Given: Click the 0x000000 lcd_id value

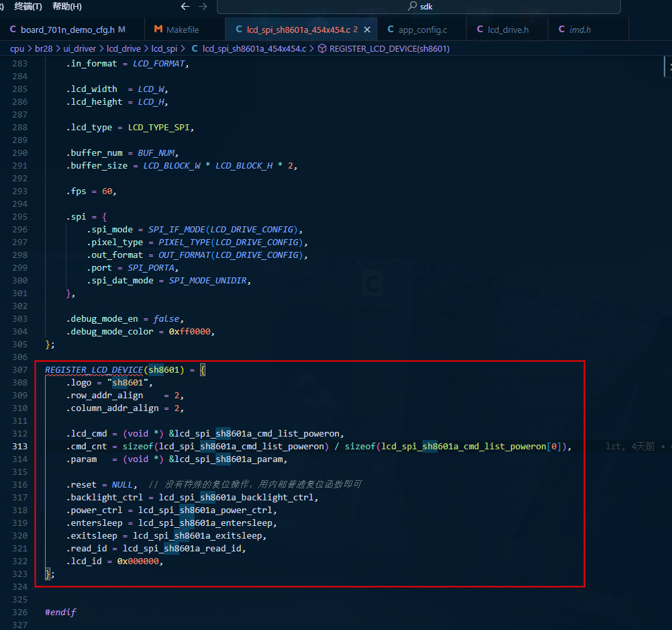Looking at the screenshot, I should point(138,561).
